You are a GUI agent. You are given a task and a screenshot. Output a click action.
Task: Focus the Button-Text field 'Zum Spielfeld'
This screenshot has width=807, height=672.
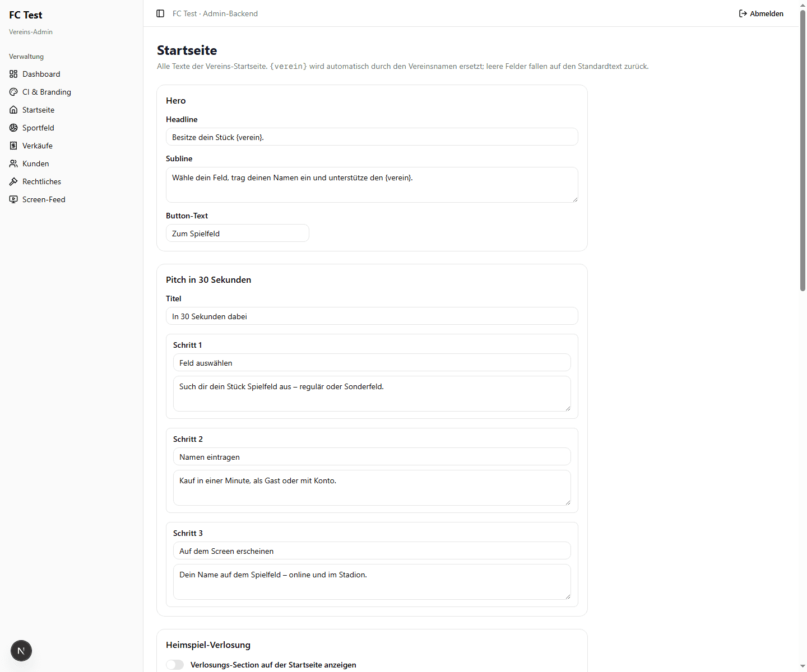tap(238, 233)
